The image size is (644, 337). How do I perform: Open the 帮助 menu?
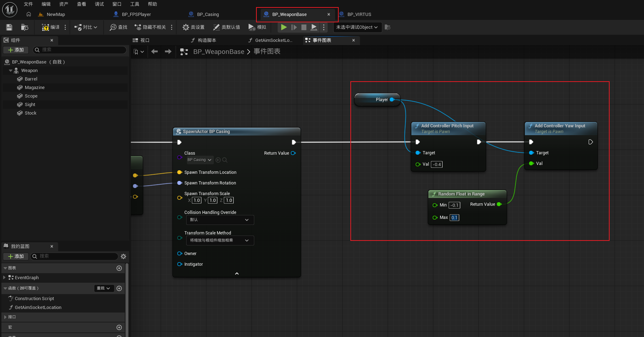[x=152, y=4]
